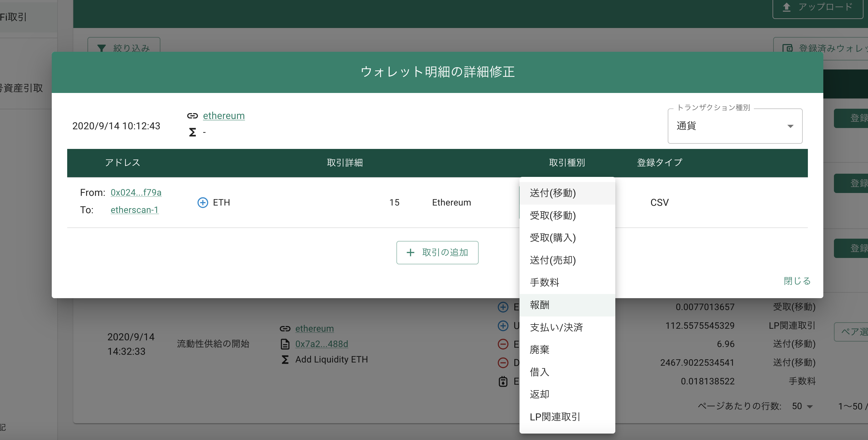Select 送付(移動) from the dropdown list
The height and width of the screenshot is (440, 868).
(x=567, y=193)
